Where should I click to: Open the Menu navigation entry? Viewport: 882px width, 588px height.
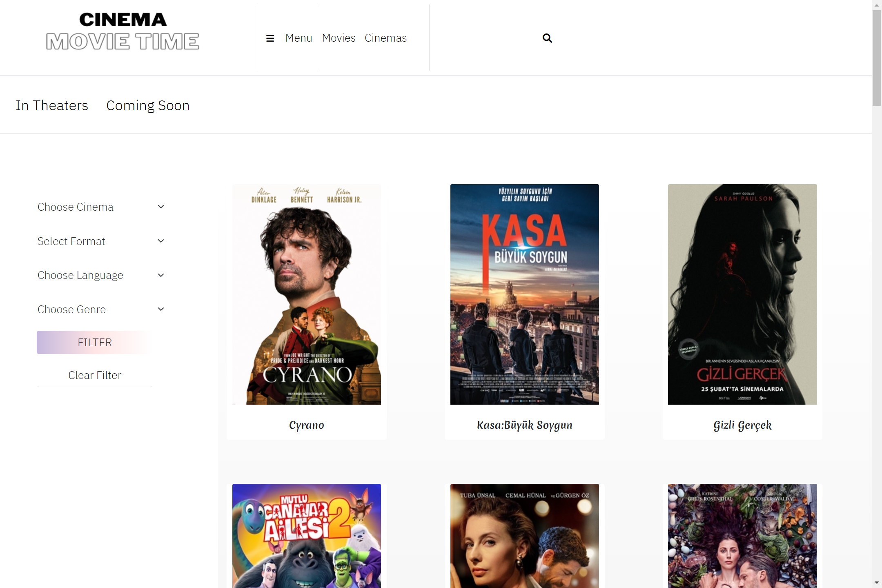coord(298,38)
